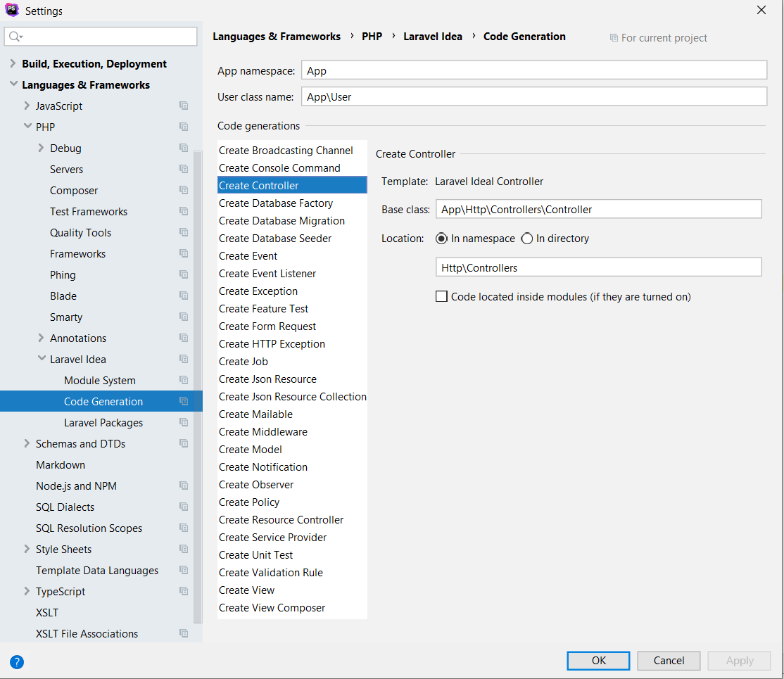This screenshot has height=679, width=784.
Task: Click the project-level icon next to JavaScript
Action: 184,106
